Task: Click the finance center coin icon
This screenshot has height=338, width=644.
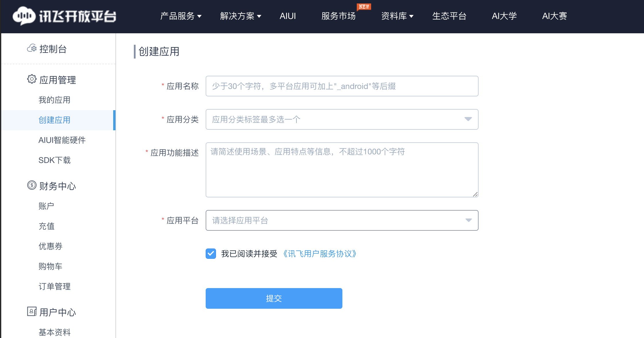Action: [x=32, y=185]
